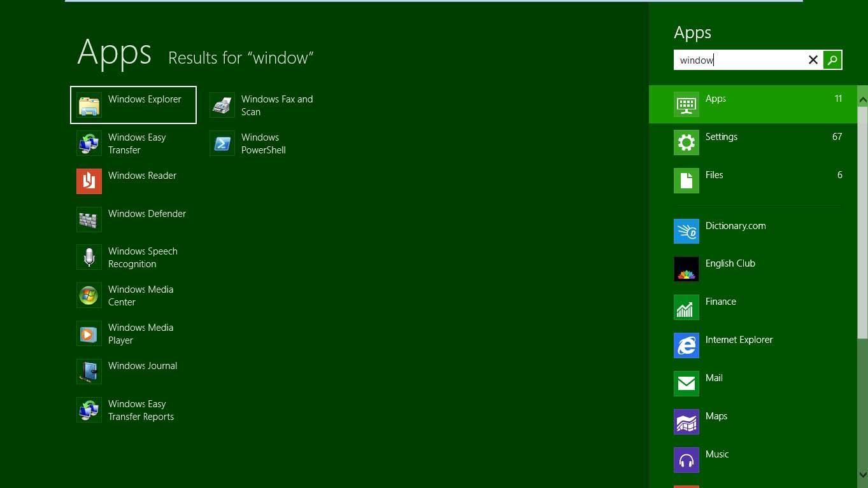This screenshot has width=868, height=488.
Task: Launch the Windows PowerShell icon
Action: pyautogui.click(x=222, y=143)
